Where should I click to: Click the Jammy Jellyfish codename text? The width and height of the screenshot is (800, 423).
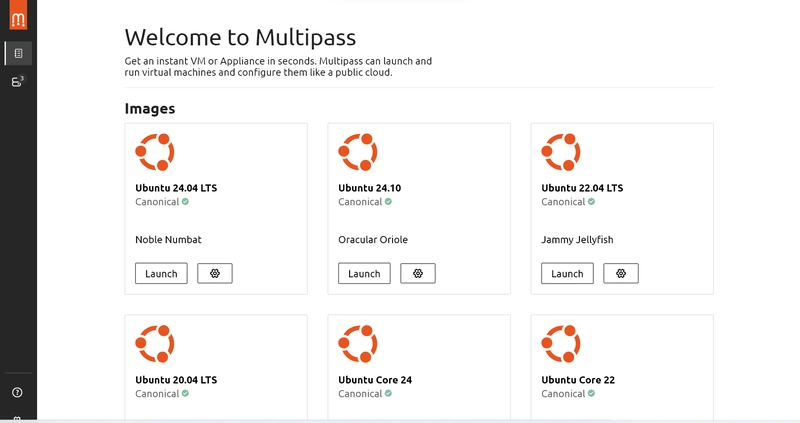(x=577, y=240)
